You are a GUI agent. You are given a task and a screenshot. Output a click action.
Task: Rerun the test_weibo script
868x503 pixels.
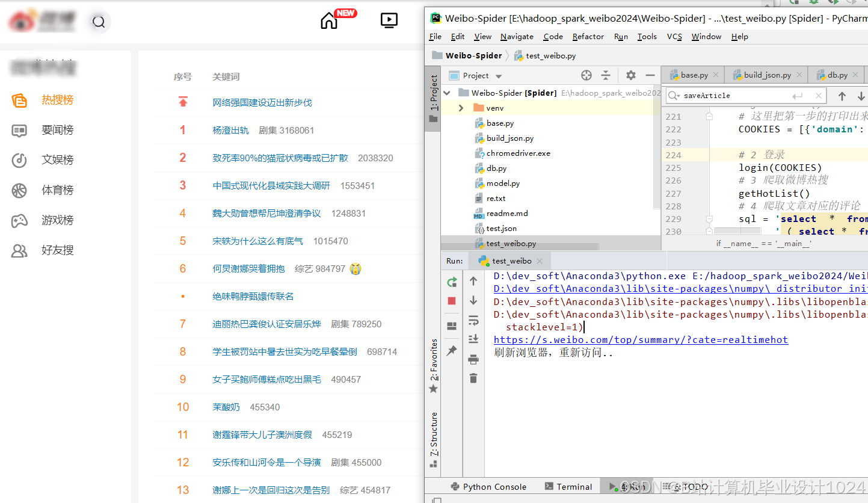(x=452, y=282)
